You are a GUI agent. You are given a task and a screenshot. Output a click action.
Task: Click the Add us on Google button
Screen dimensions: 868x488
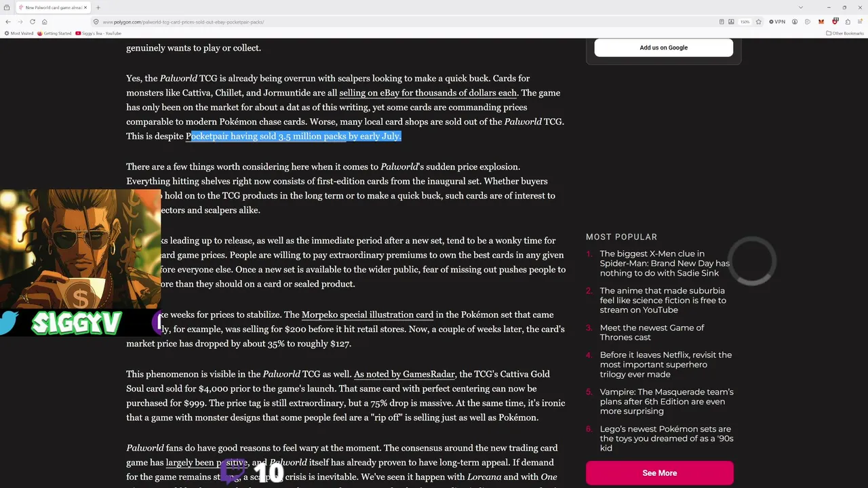664,47
